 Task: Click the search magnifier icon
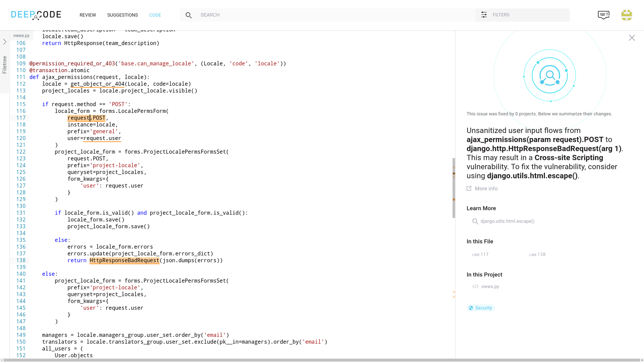[x=188, y=15]
